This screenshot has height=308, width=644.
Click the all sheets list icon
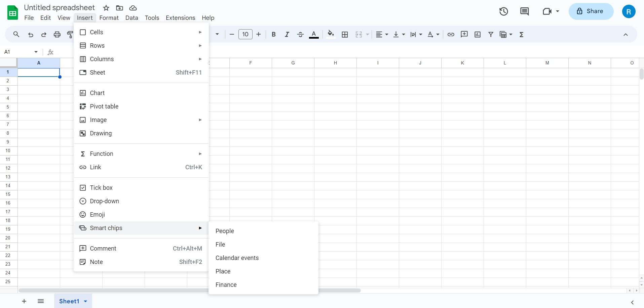pyautogui.click(x=40, y=301)
